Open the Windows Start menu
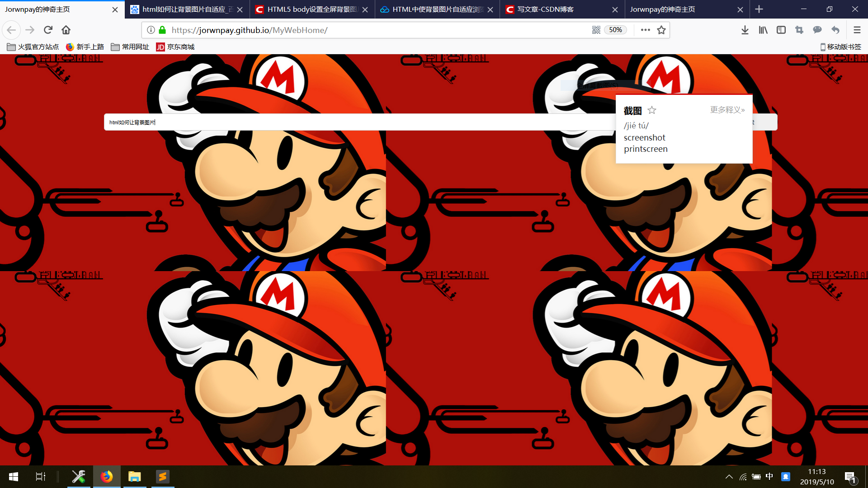 pos(14,477)
